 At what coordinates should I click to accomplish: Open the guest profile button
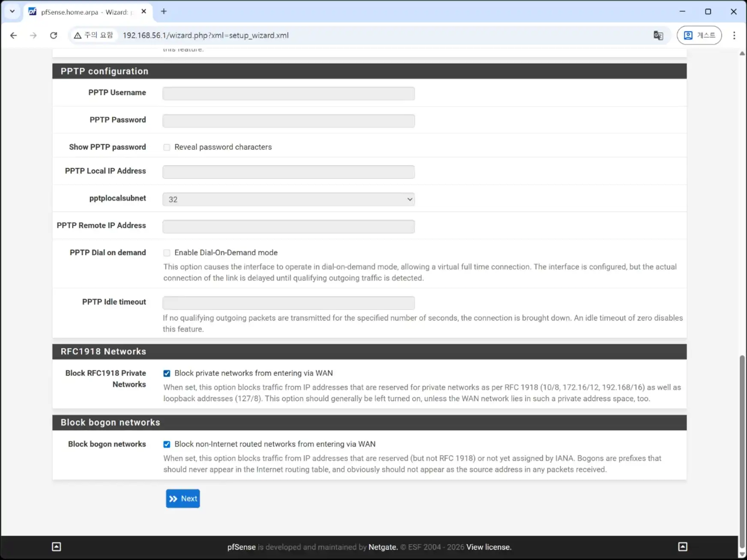tap(699, 36)
